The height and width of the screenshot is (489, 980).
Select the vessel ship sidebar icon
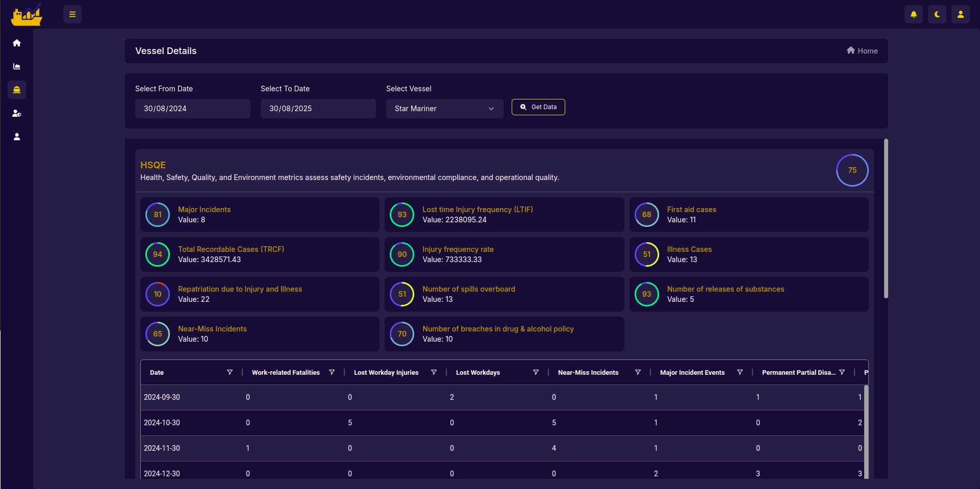(x=17, y=90)
